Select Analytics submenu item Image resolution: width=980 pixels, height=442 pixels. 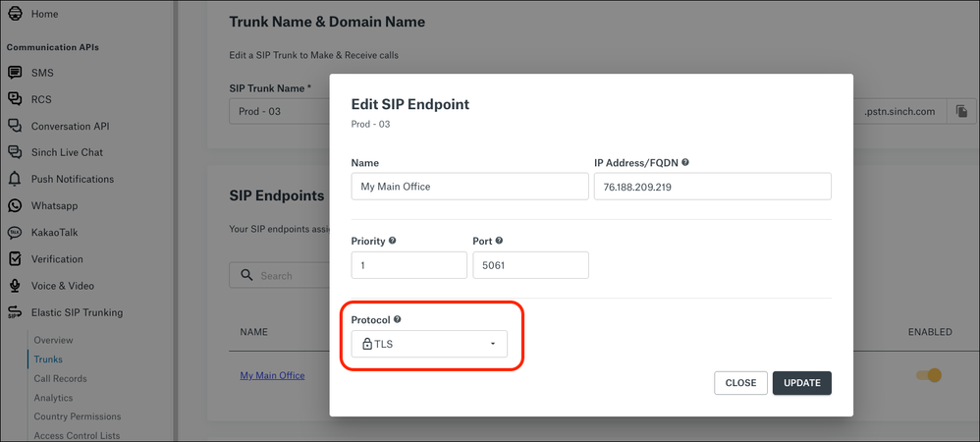click(x=53, y=398)
